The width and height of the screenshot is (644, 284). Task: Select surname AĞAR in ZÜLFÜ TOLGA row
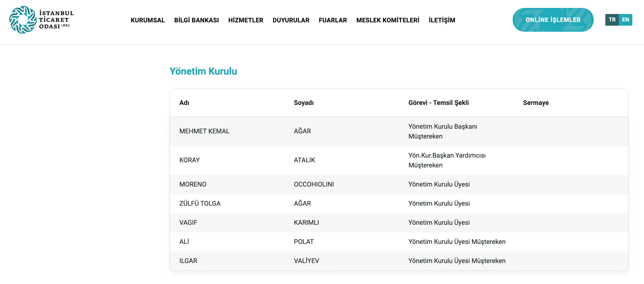pos(302,203)
